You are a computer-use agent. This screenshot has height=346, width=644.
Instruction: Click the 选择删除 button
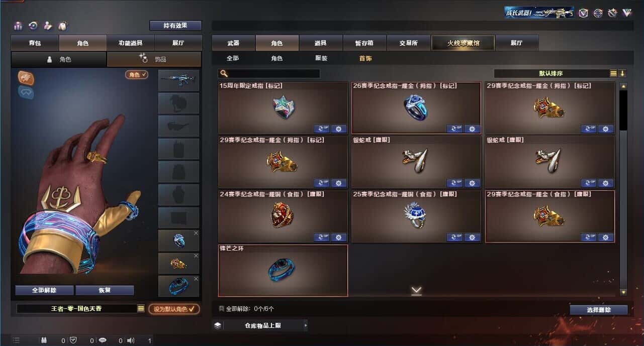(599, 310)
